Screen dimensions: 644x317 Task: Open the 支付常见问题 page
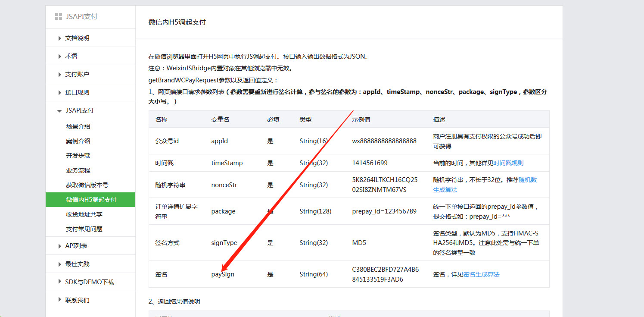click(x=84, y=229)
